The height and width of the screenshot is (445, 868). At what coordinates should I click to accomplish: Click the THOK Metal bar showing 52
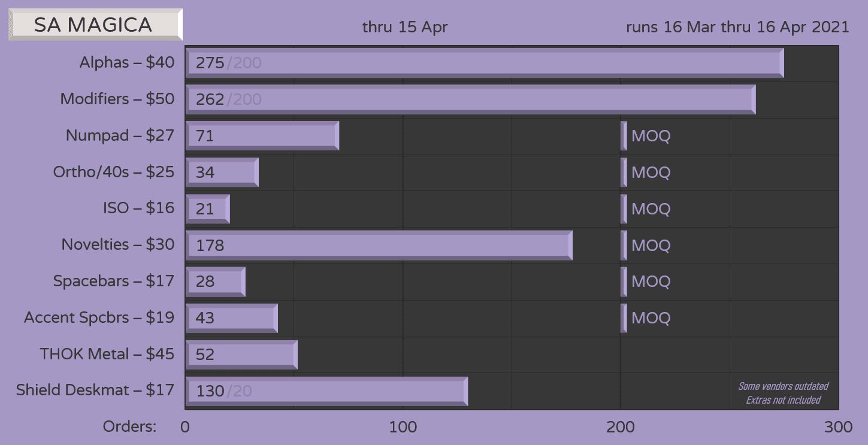(241, 355)
